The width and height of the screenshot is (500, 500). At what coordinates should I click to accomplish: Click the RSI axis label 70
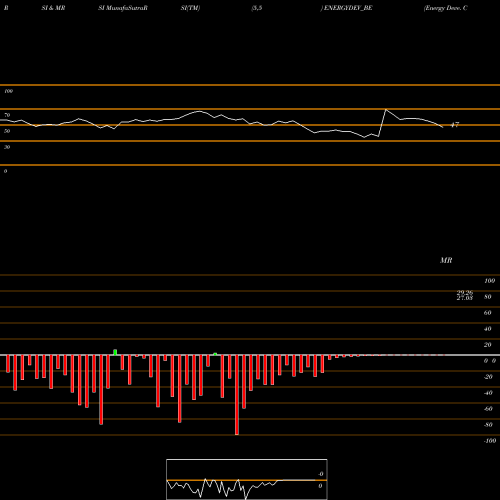(7, 115)
